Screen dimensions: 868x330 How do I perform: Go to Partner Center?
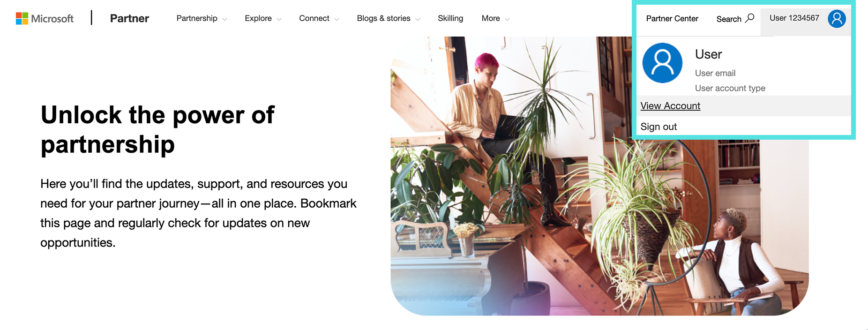tap(672, 19)
